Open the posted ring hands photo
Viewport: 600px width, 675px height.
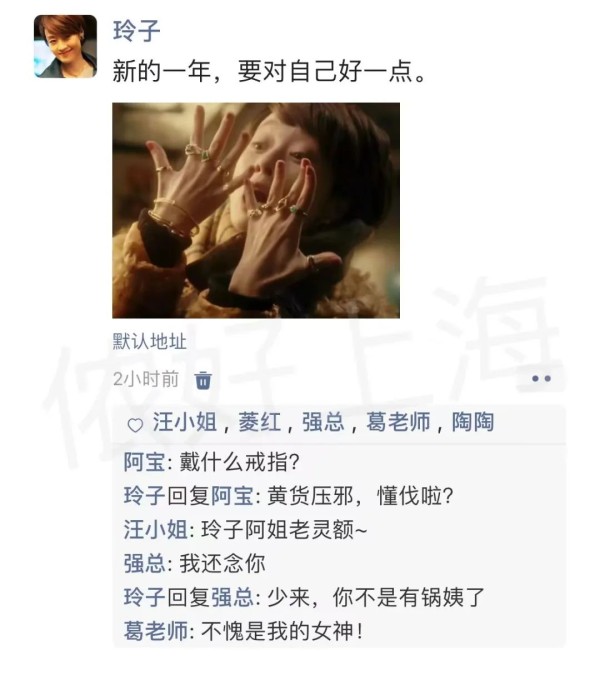256,210
